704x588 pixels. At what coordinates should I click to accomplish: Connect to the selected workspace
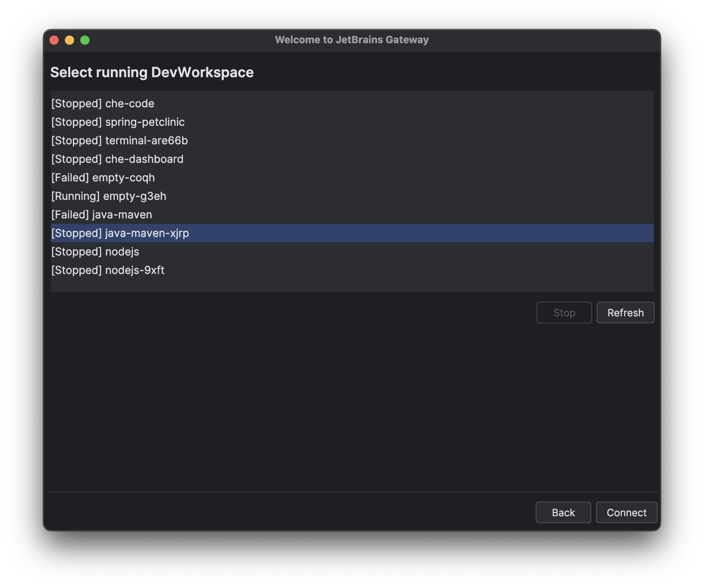(x=626, y=512)
